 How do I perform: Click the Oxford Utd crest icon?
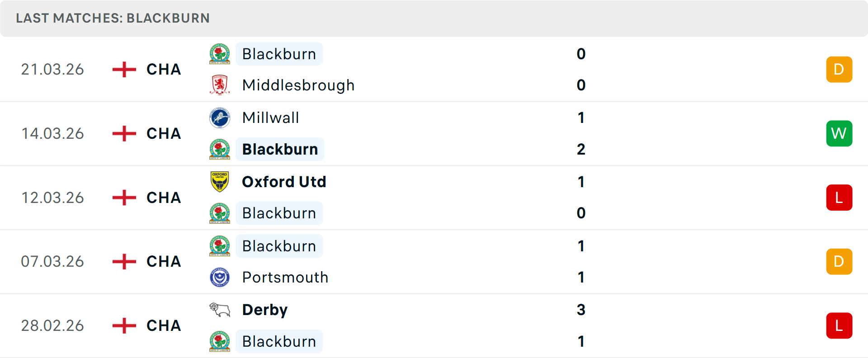click(220, 182)
